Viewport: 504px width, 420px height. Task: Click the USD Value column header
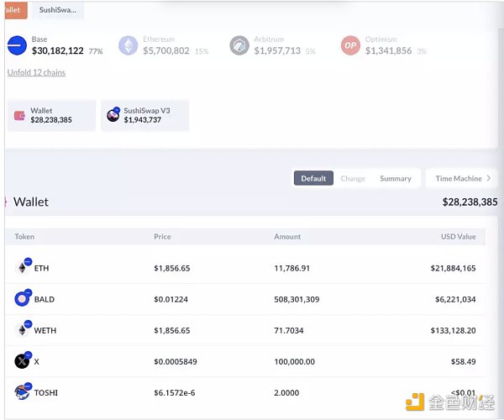(459, 237)
